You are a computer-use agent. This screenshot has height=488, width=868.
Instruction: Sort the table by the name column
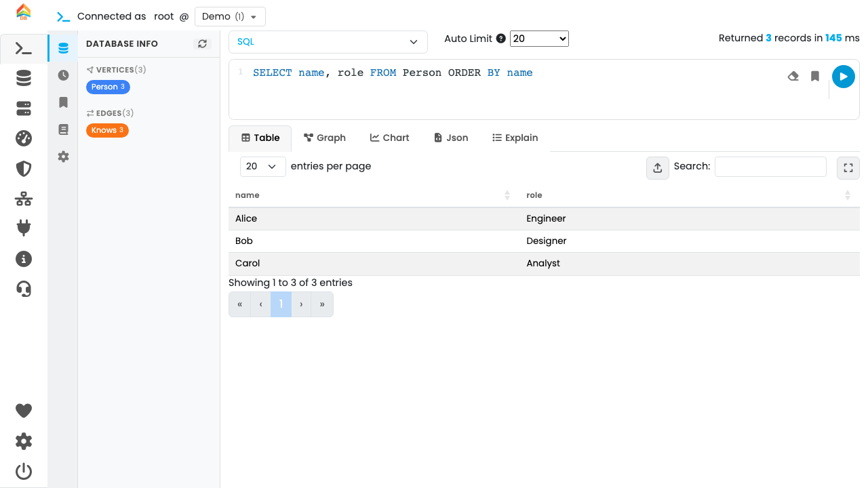374,195
